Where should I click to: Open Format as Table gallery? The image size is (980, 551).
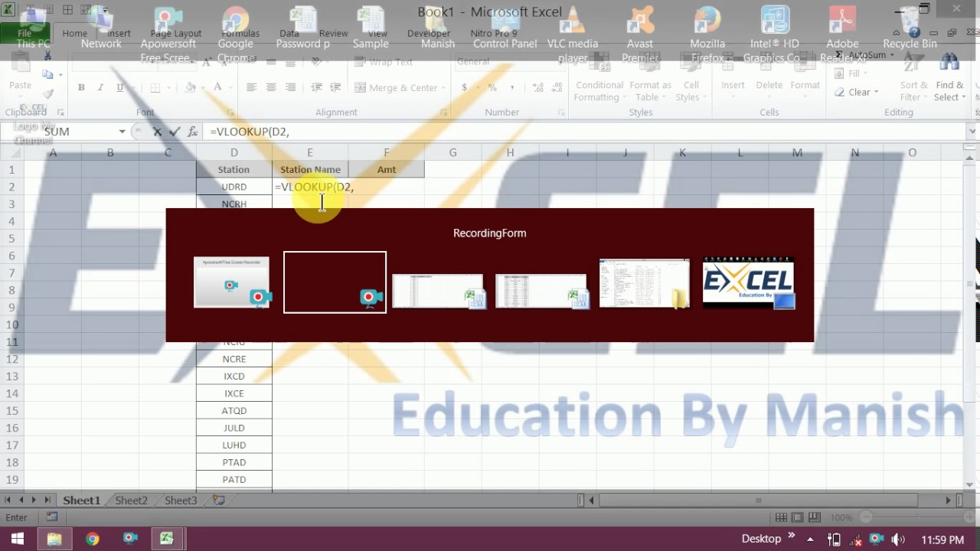point(650,79)
